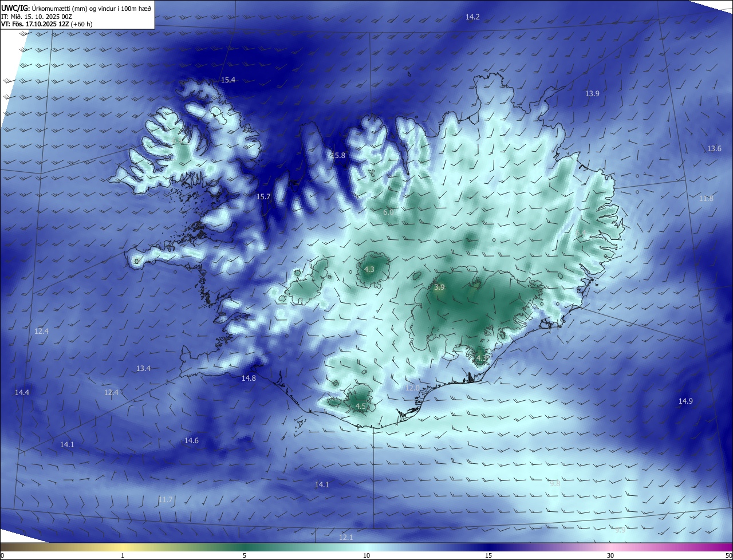Click the 9.8 value label
The width and height of the screenshot is (733, 560).
point(555,484)
